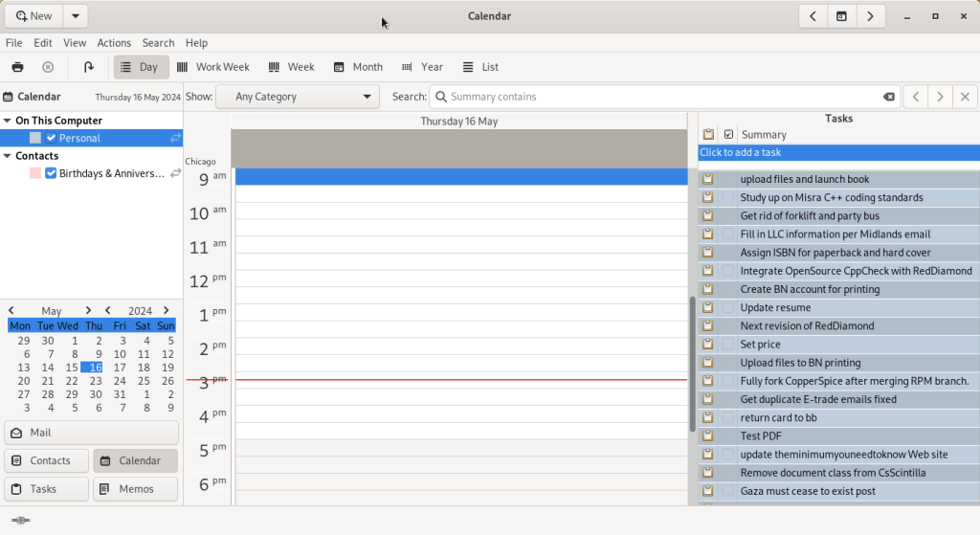Collapse the Contacts calendar group
The image size is (980, 535).
point(8,156)
